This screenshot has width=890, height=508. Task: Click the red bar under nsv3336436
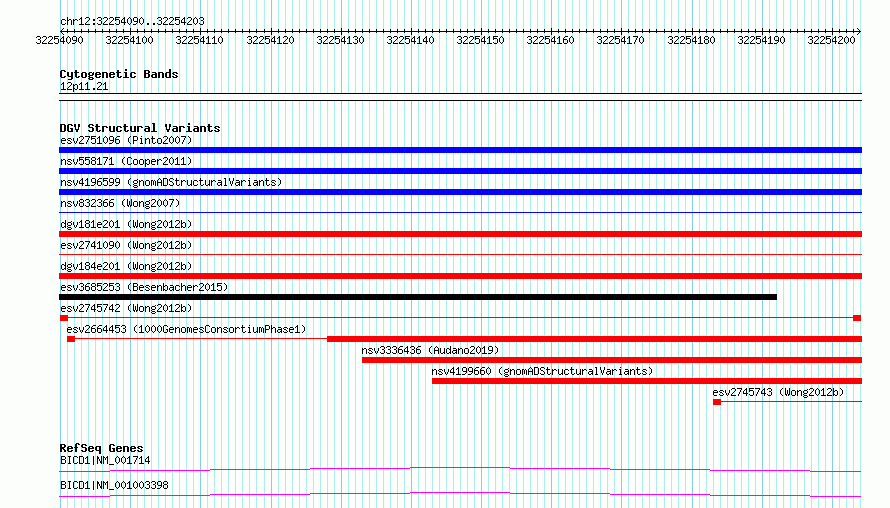pos(612,360)
